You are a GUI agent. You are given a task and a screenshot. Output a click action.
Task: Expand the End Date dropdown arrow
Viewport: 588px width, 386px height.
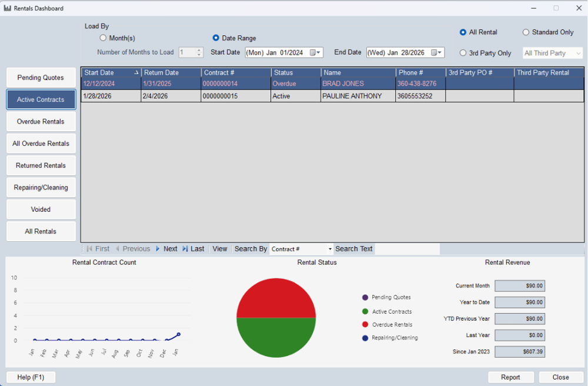[440, 52]
